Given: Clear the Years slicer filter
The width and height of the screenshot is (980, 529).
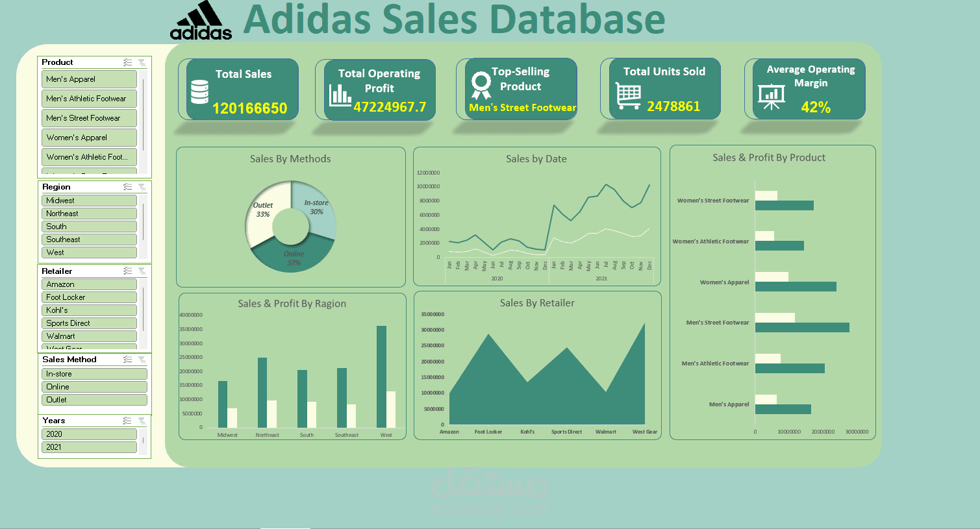Looking at the screenshot, I should 142,421.
